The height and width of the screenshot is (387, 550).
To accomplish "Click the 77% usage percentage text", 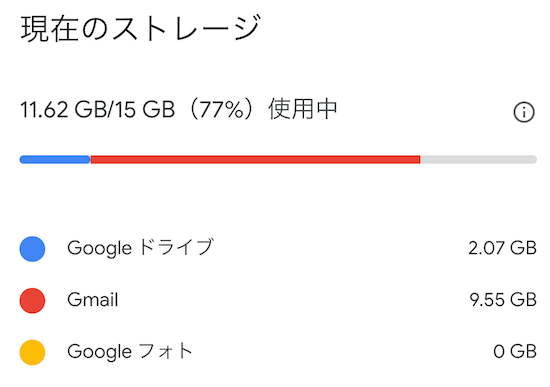I will [x=221, y=109].
